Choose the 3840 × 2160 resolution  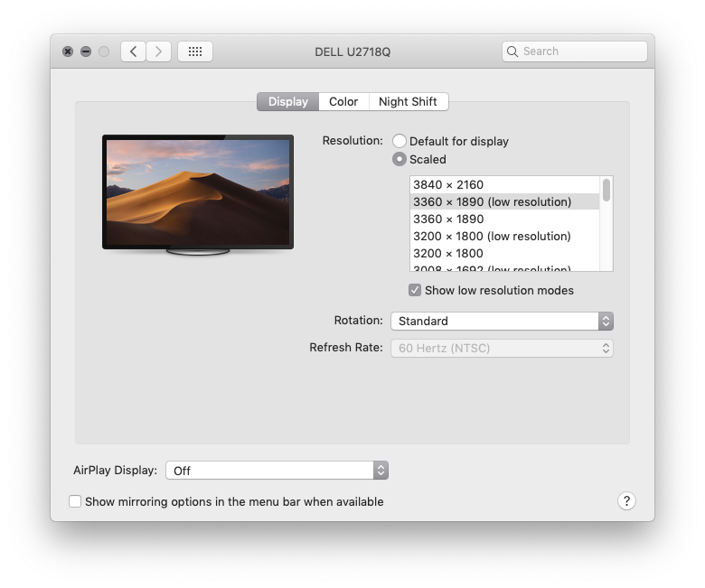pyautogui.click(x=504, y=184)
